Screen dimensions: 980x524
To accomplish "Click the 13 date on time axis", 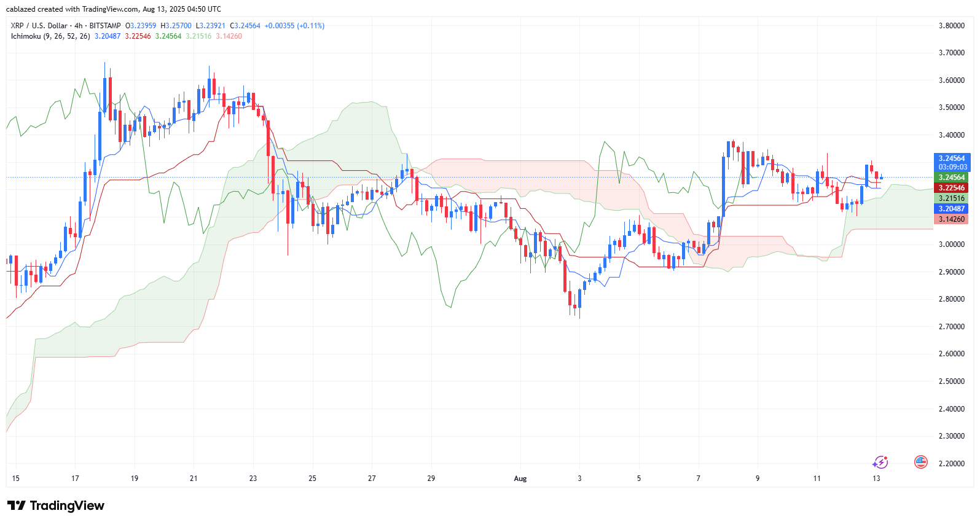I will point(876,479).
